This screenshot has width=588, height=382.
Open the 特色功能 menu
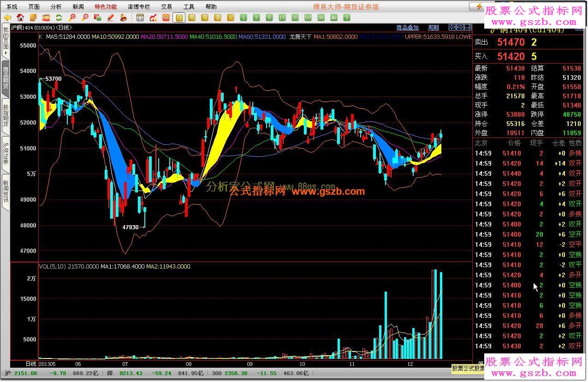tap(106, 6)
